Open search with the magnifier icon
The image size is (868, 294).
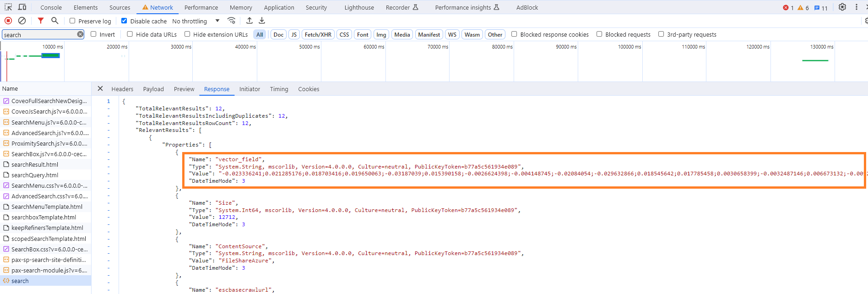point(55,21)
